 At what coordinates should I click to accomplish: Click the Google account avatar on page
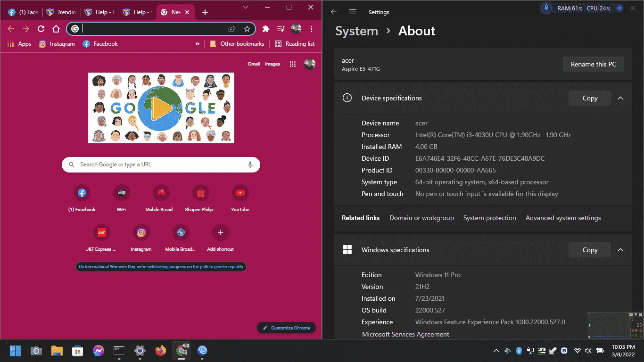click(310, 64)
